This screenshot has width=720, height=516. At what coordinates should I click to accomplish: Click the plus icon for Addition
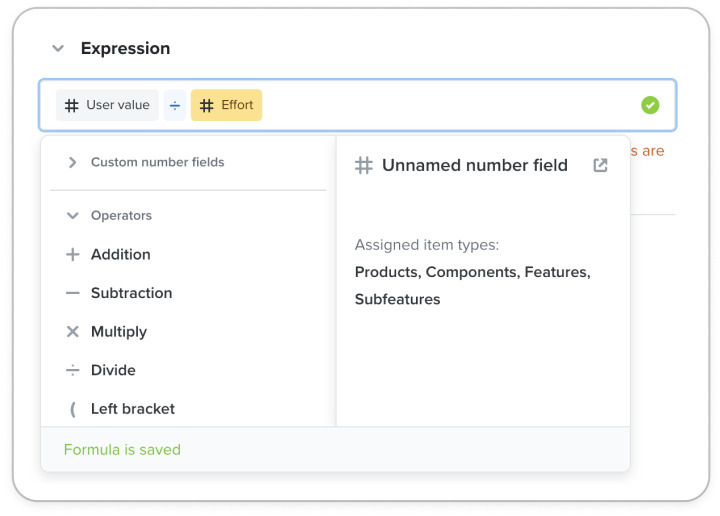[73, 254]
